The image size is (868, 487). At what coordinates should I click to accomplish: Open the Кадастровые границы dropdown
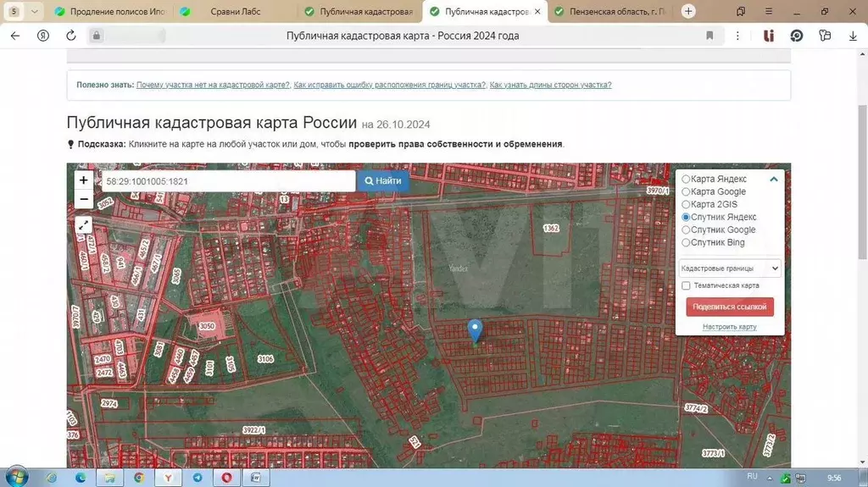pyautogui.click(x=730, y=268)
